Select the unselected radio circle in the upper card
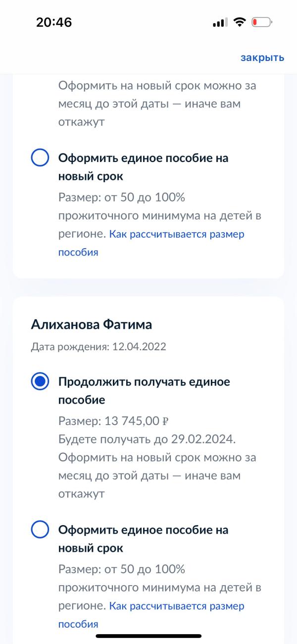 tap(40, 159)
